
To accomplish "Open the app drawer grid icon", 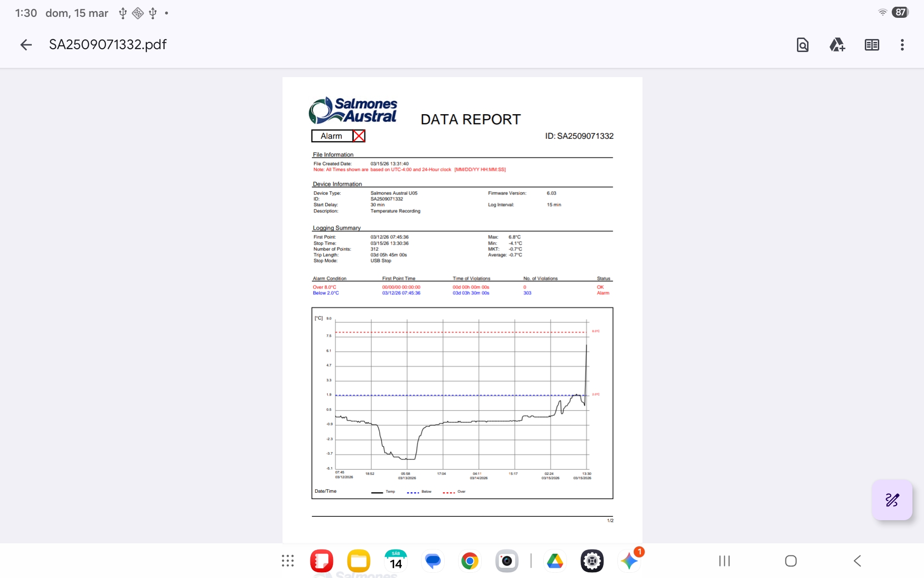I will (288, 561).
